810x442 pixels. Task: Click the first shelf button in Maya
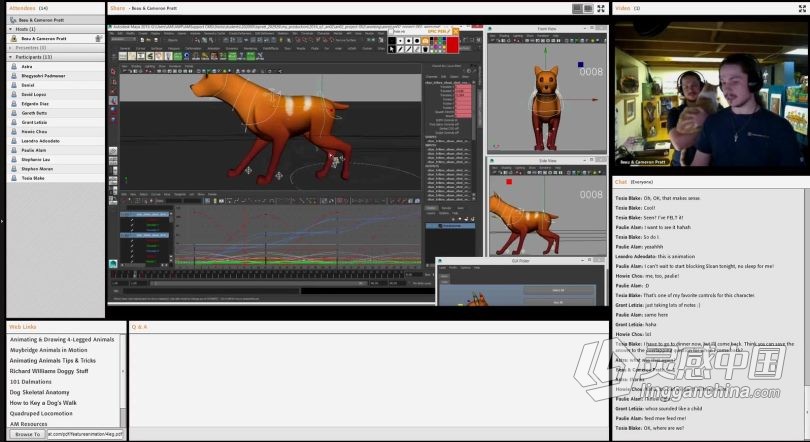tap(124, 56)
